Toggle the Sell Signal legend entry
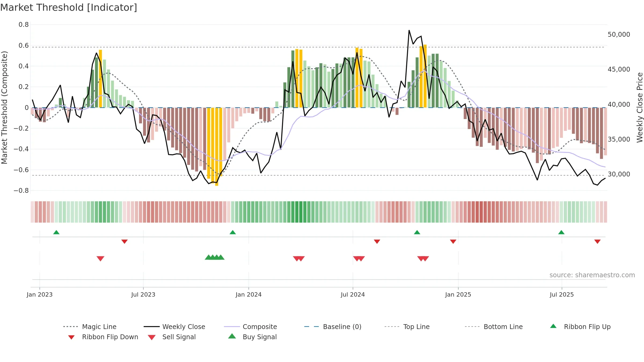The height and width of the screenshot is (362, 644). [x=172, y=337]
